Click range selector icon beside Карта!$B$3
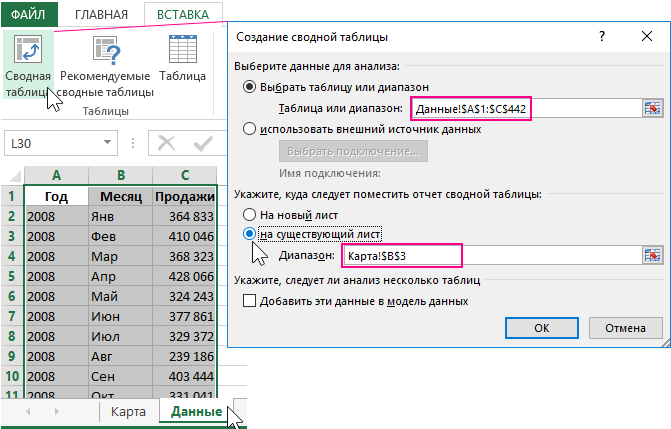Image resolution: width=671 pixels, height=429 pixels. 653,256
